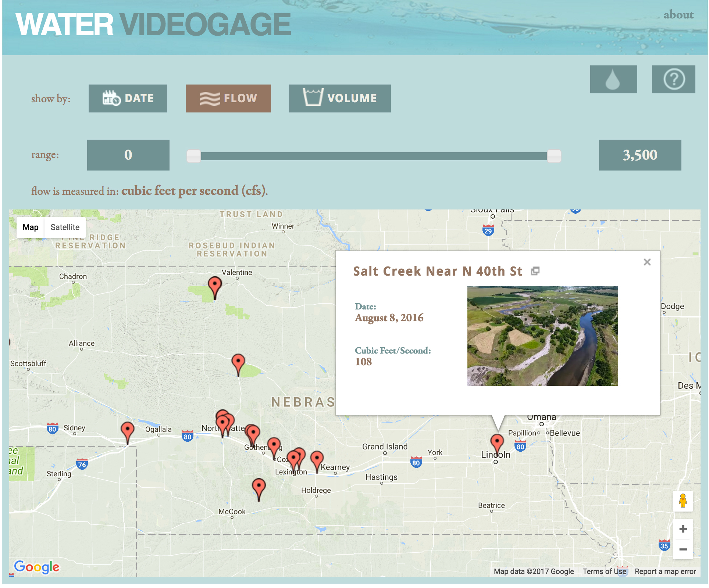Open the Salt Creek aerial photo thumbnail

pyautogui.click(x=542, y=336)
